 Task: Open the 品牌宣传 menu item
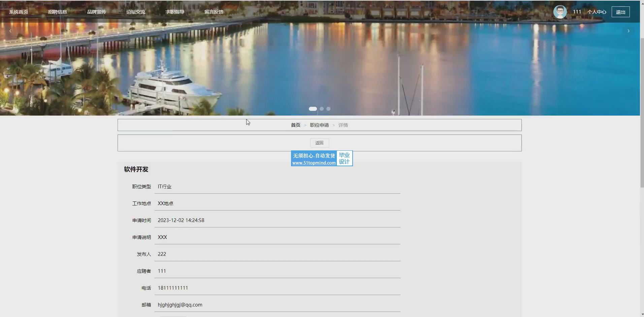click(x=97, y=12)
